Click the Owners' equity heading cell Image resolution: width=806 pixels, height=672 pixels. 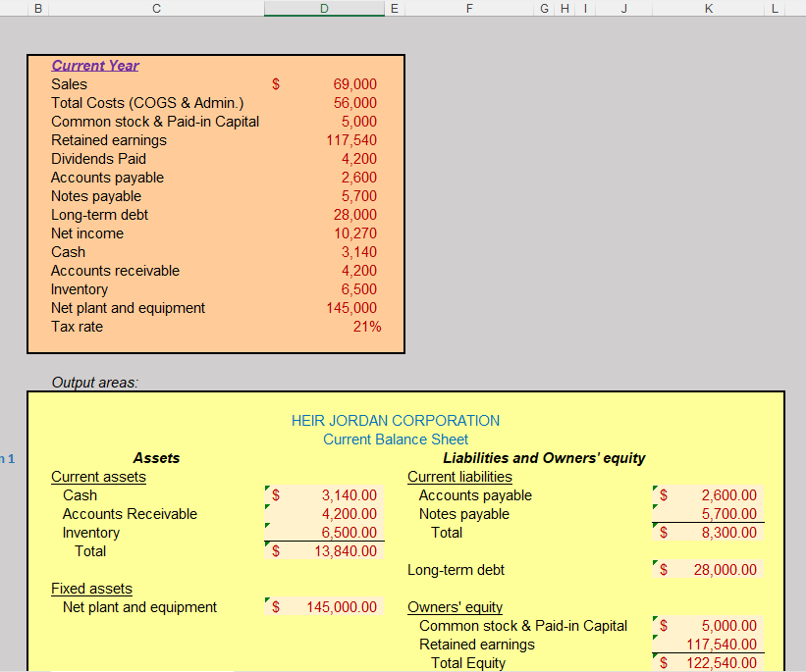click(x=455, y=606)
